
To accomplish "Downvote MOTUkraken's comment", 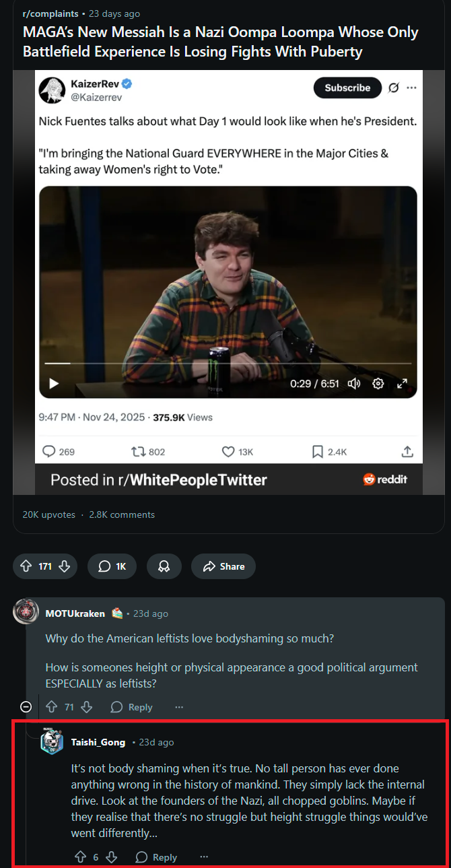I will (86, 707).
